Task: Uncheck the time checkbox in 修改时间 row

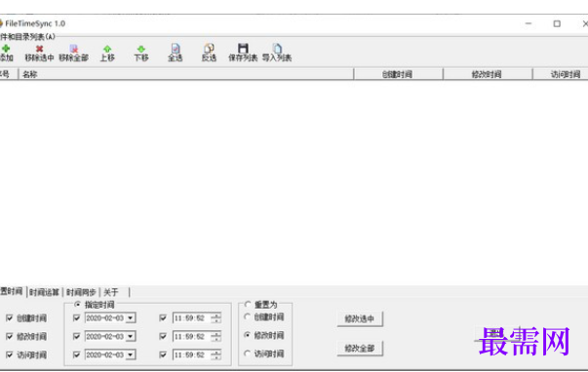Action: coord(163,336)
